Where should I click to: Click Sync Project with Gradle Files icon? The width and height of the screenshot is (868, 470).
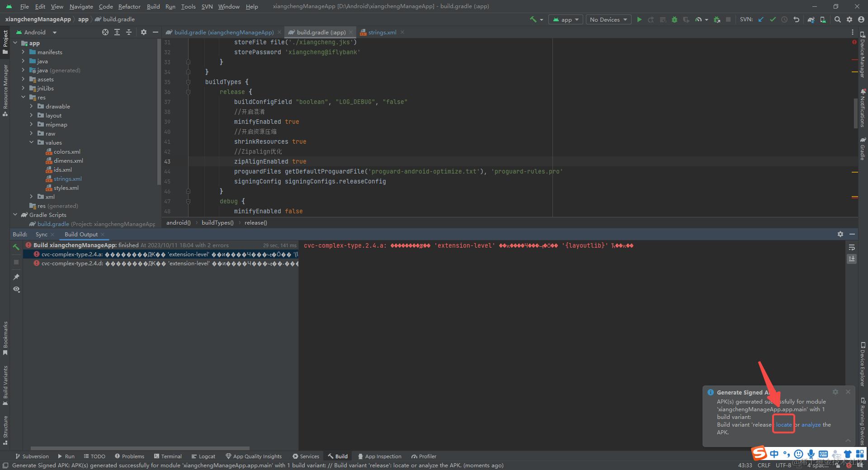pyautogui.click(x=811, y=19)
